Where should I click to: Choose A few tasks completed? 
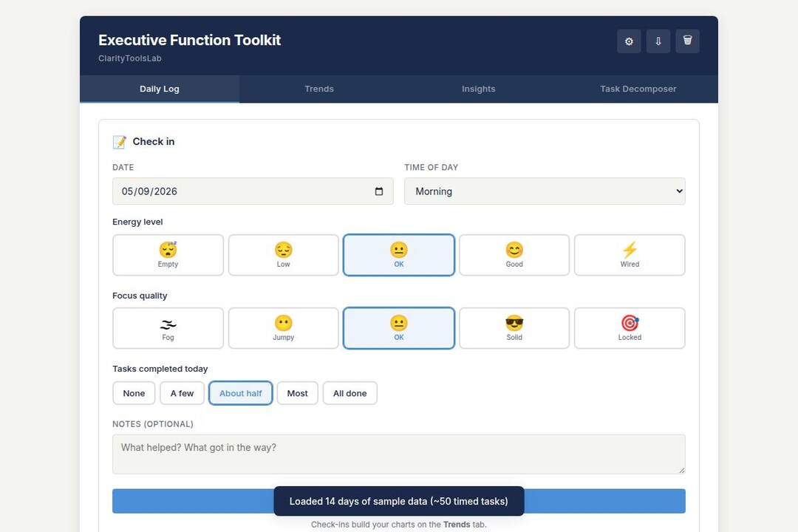pyautogui.click(x=183, y=393)
